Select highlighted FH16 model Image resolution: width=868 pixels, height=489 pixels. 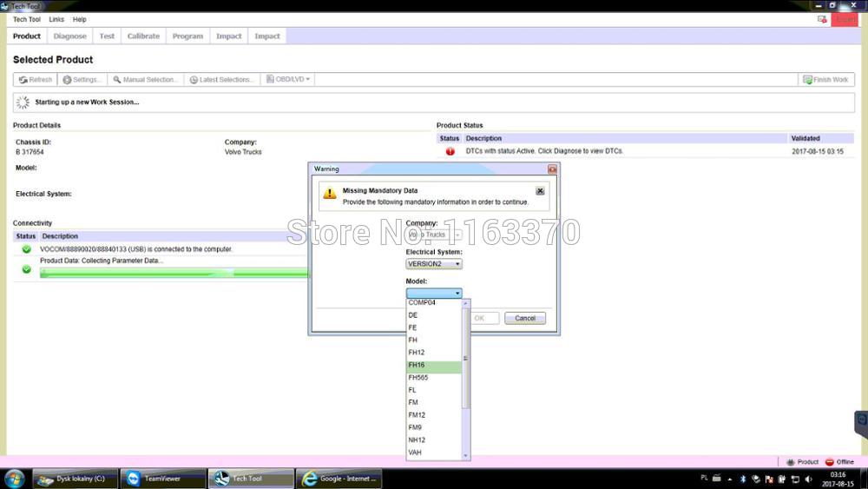433,365
